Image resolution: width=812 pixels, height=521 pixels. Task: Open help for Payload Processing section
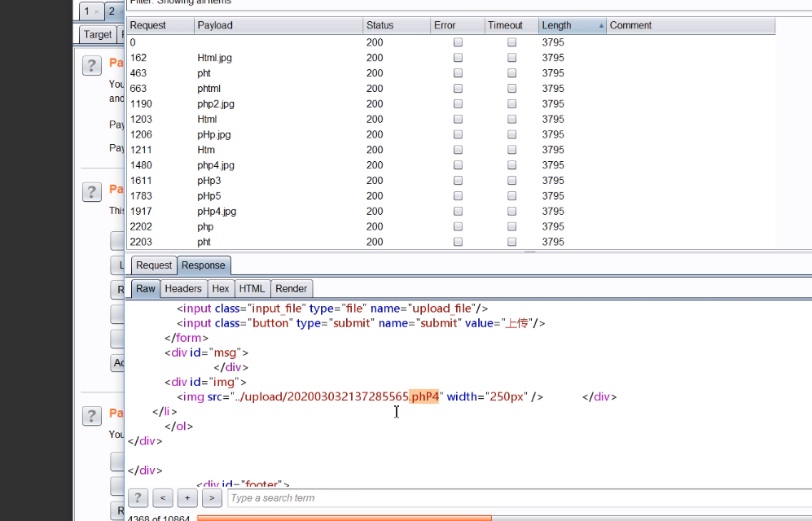pos(92,416)
